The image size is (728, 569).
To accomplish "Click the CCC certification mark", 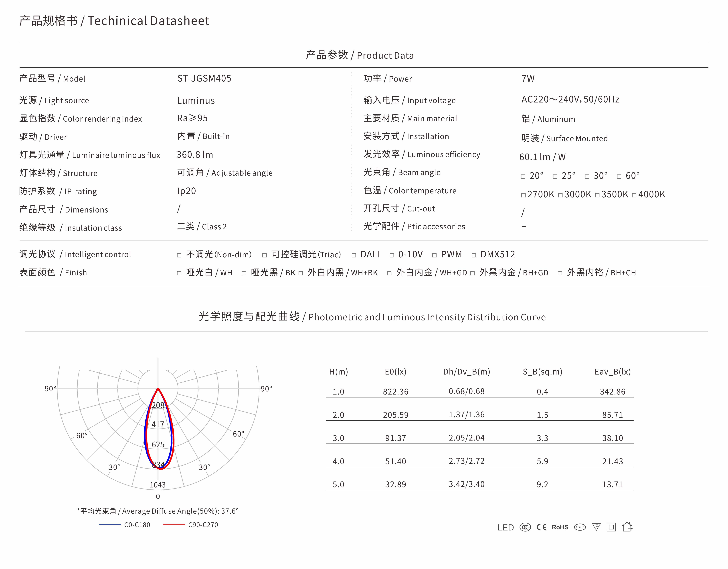I will (525, 527).
